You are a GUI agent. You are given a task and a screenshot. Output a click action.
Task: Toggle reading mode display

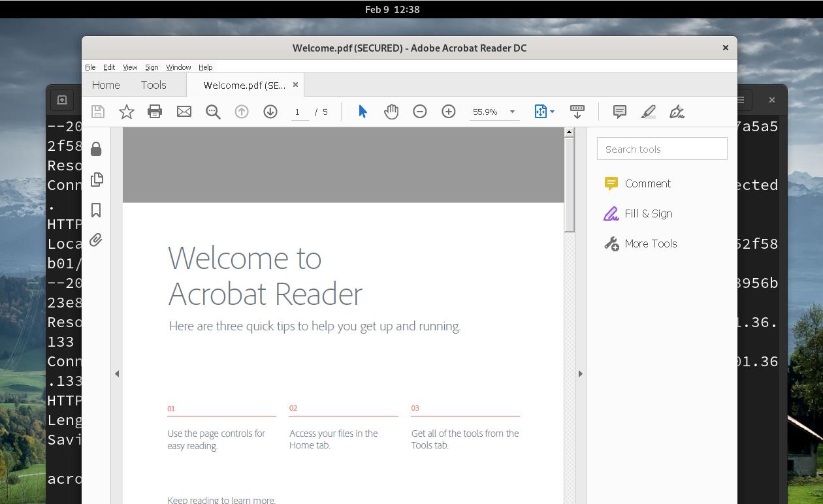577,112
